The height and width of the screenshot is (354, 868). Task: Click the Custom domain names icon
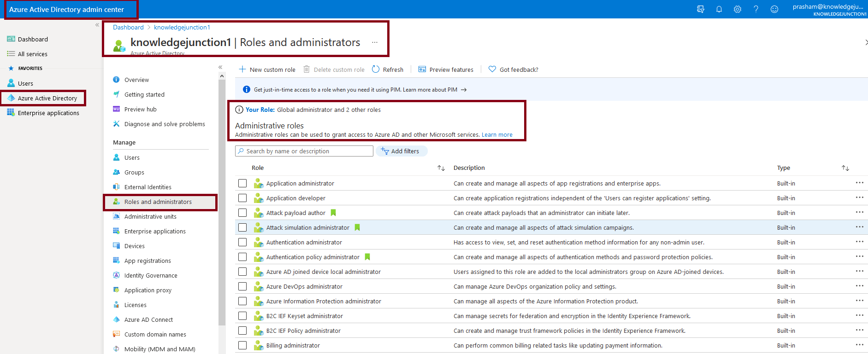117,334
